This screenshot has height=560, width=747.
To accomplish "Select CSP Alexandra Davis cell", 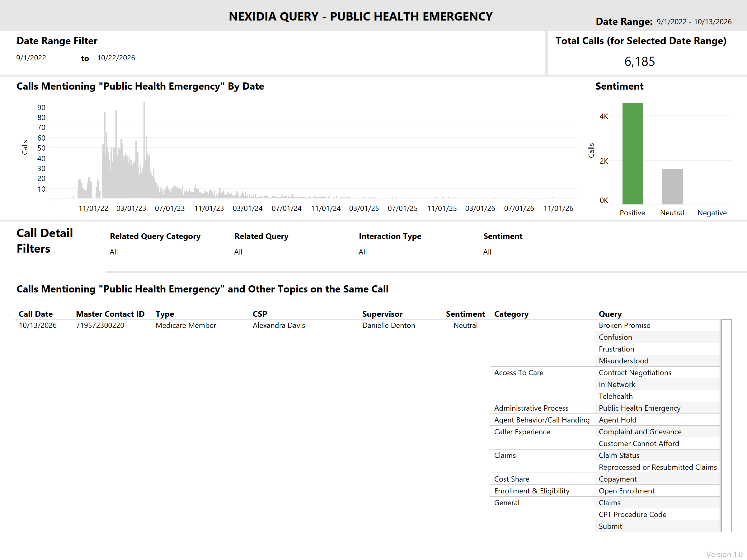I will click(x=279, y=325).
